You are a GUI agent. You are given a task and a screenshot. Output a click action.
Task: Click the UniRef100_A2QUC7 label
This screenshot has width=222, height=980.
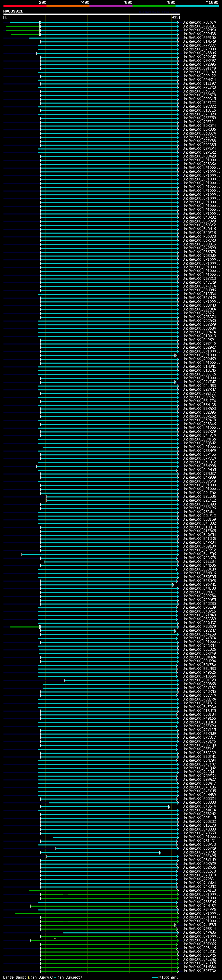click(199, 623)
